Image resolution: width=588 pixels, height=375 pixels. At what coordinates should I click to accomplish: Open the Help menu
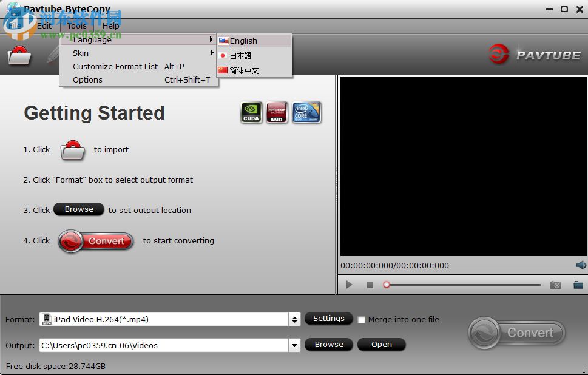[111, 26]
